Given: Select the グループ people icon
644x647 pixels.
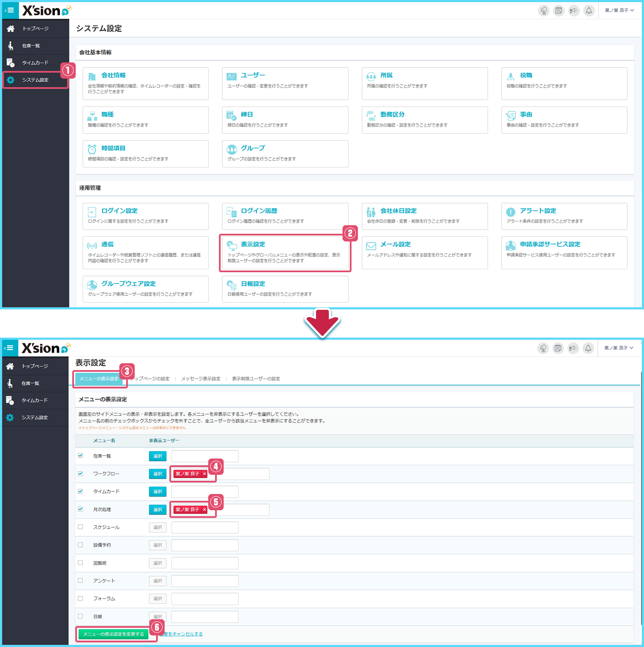Looking at the screenshot, I should [x=231, y=149].
